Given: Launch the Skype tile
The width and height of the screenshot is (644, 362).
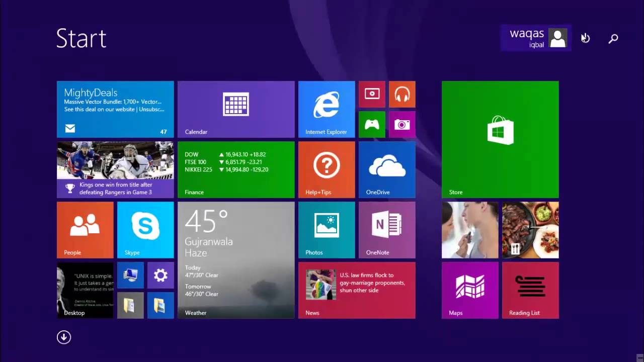Looking at the screenshot, I should click(x=145, y=230).
